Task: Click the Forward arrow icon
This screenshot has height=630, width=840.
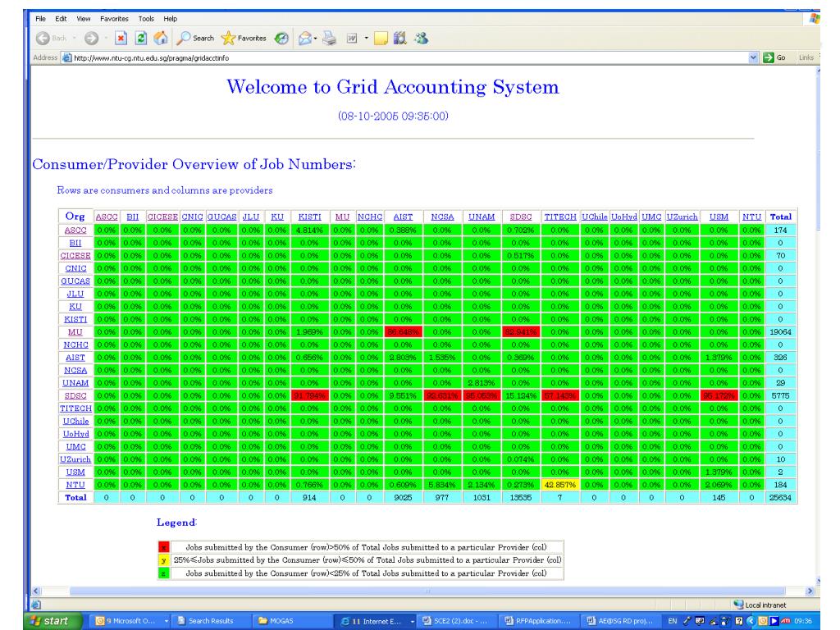Action: pyautogui.click(x=92, y=38)
